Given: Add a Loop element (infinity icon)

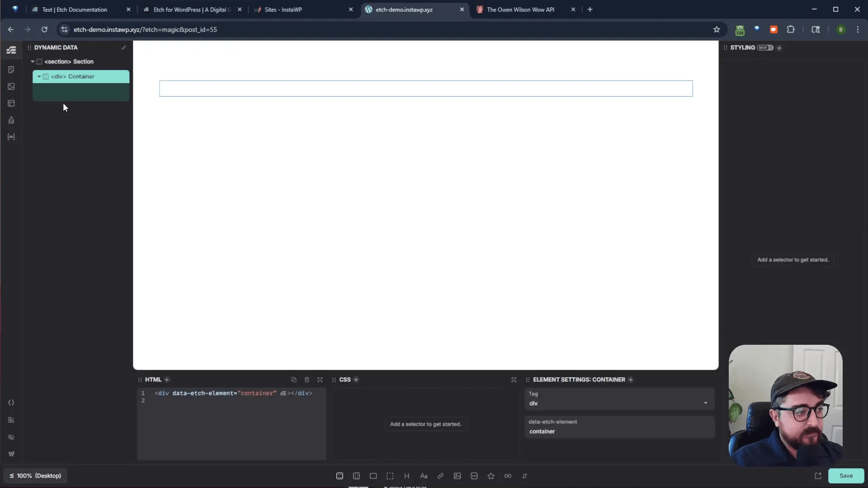Looking at the screenshot, I should [x=508, y=476].
